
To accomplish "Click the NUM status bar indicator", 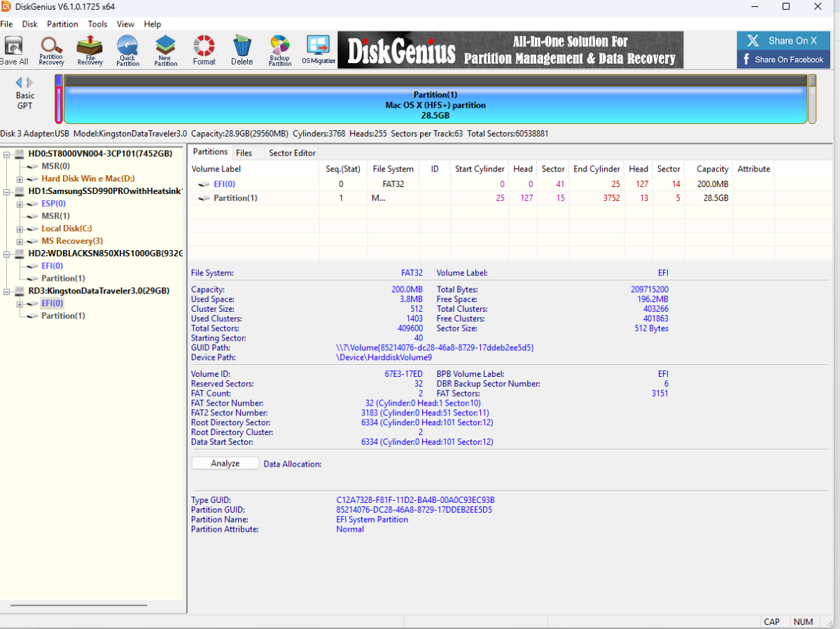I will [x=803, y=621].
